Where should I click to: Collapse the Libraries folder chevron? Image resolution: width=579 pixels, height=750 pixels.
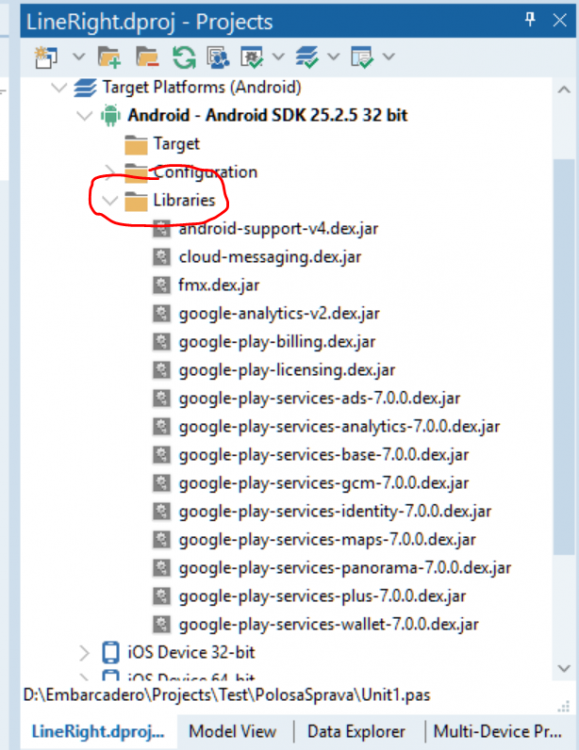[x=110, y=200]
